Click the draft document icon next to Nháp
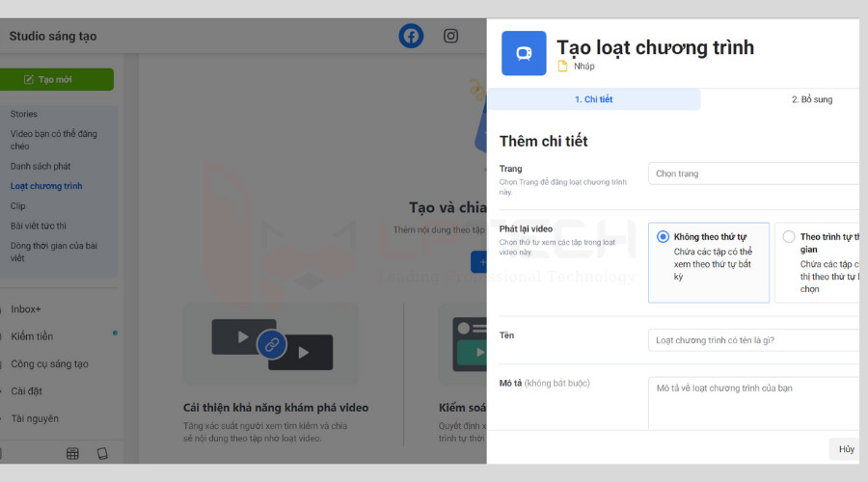The height and width of the screenshot is (482, 868). [x=562, y=67]
